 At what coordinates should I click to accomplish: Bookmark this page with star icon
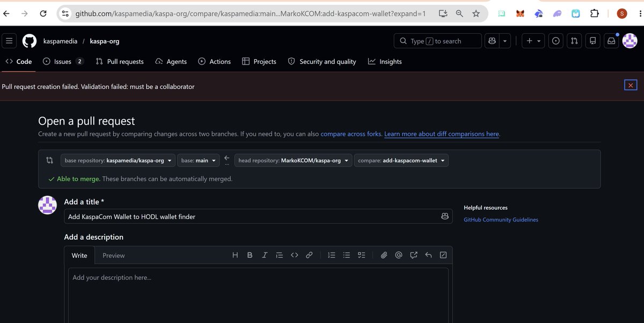476,13
